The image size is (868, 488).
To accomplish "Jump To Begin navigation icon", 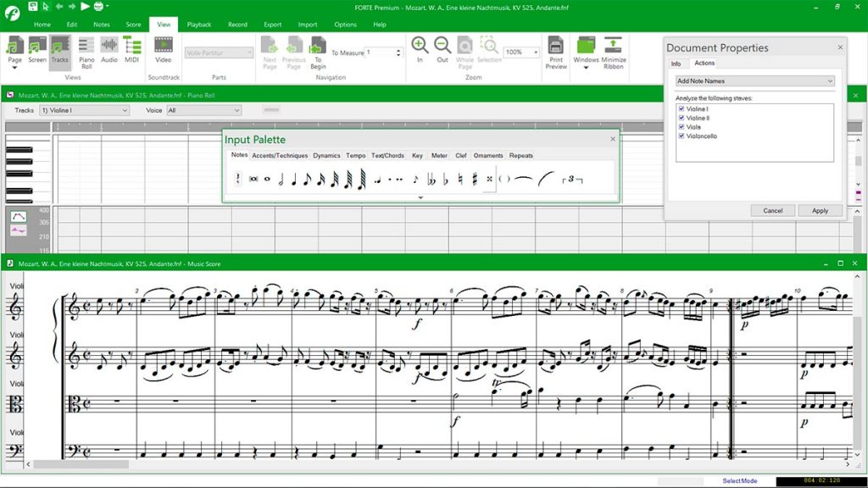I will tap(318, 52).
